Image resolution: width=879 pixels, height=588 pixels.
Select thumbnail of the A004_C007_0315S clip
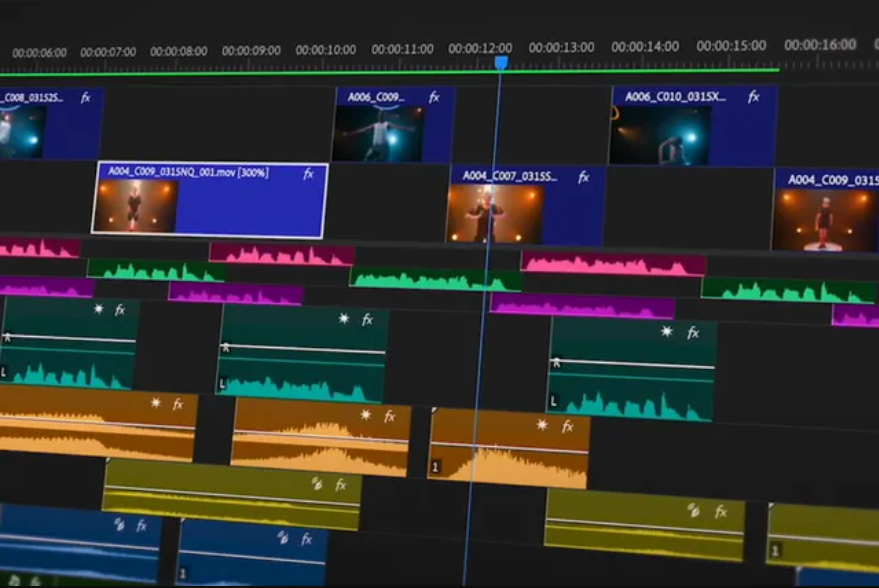(496, 214)
